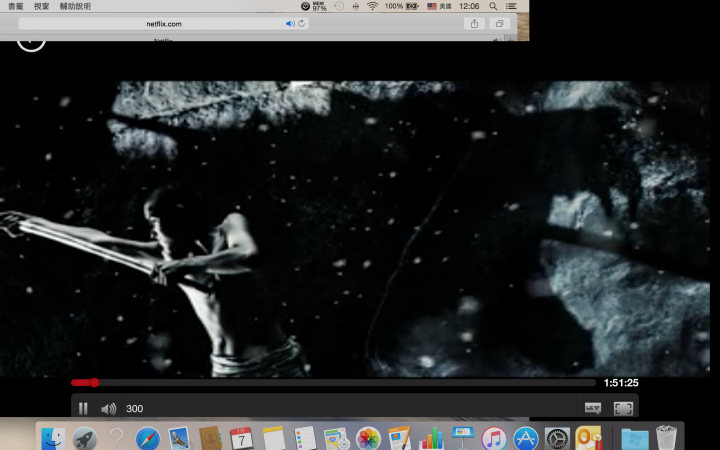Viewport: 720px width, 450px height.
Task: Open Calendar from the Dock
Action: pos(242,439)
